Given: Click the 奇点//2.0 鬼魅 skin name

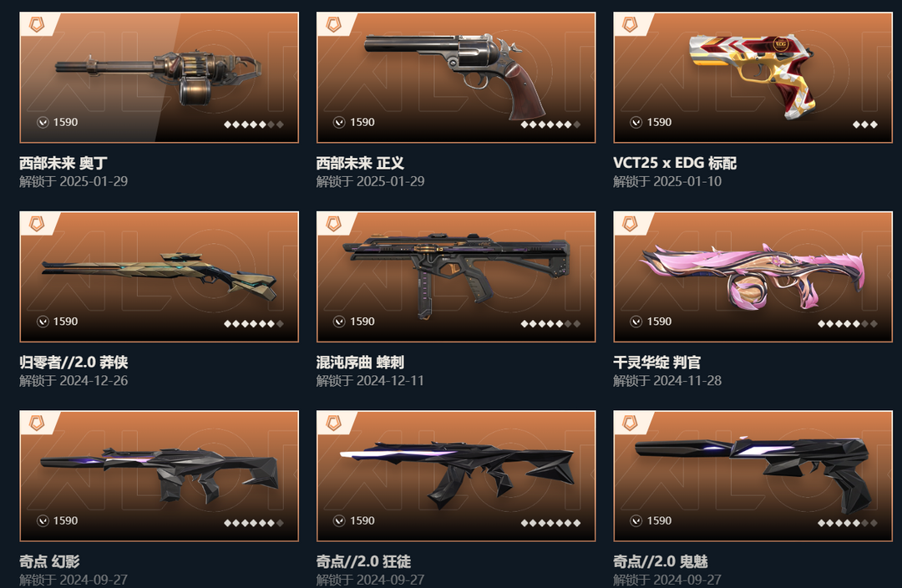Looking at the screenshot, I should [661, 561].
